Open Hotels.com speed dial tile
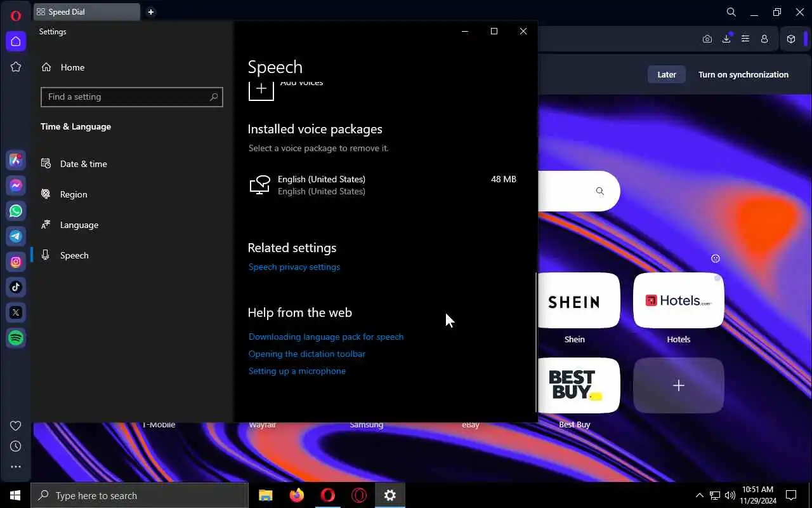The width and height of the screenshot is (812, 508). (679, 300)
